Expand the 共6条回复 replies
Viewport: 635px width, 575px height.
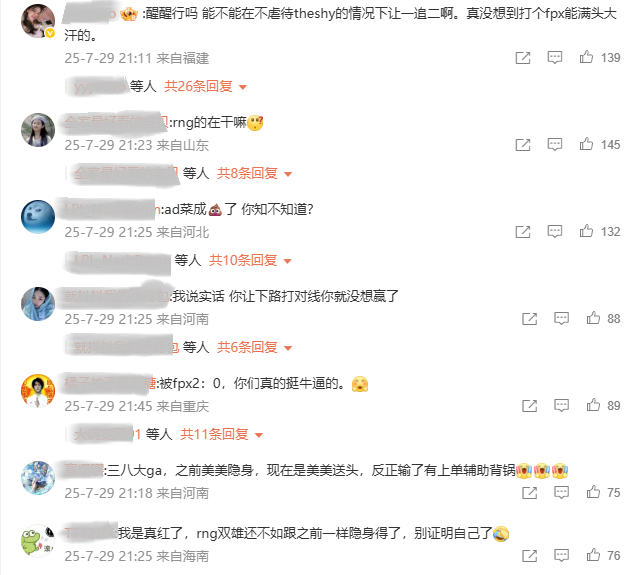(x=254, y=347)
